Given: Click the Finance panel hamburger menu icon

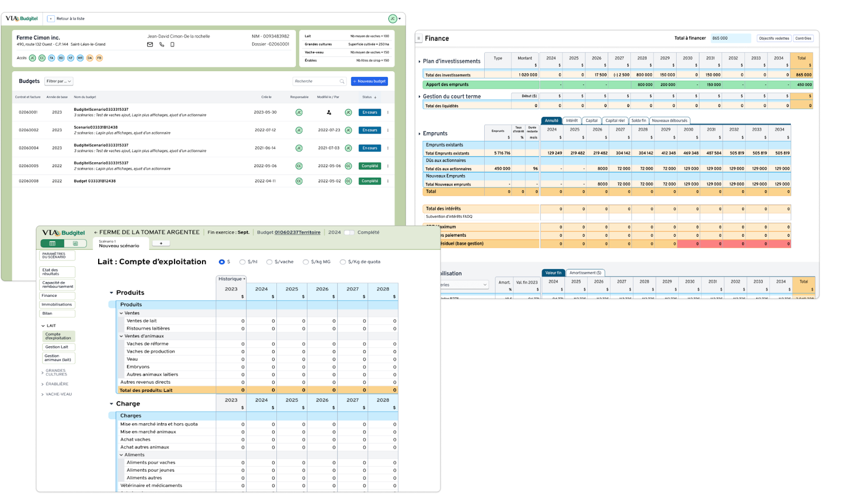Looking at the screenshot, I should 419,38.
